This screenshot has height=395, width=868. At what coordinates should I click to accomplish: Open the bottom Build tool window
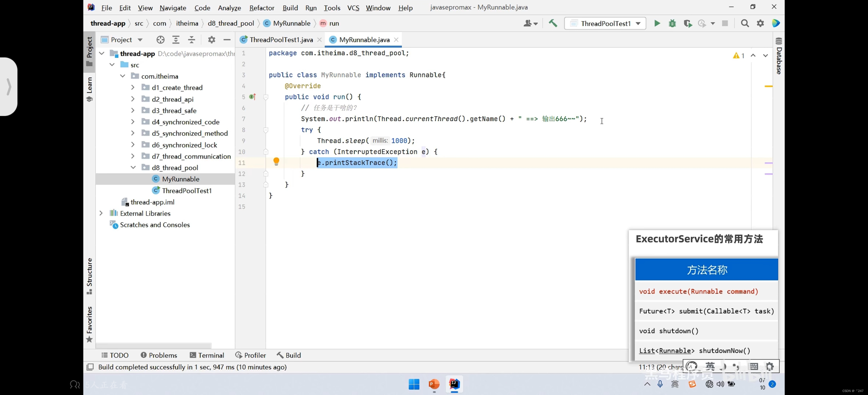point(289,355)
